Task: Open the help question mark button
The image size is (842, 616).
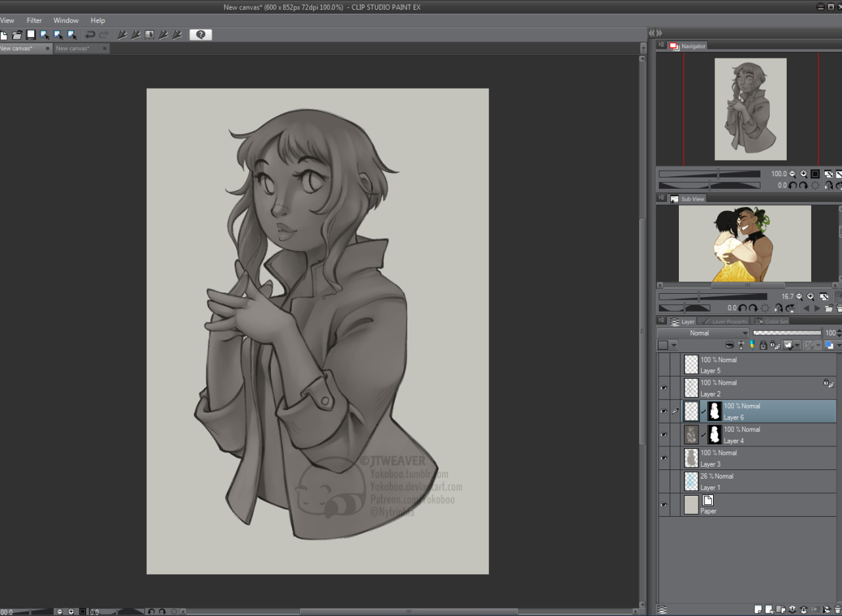Action: tap(201, 35)
